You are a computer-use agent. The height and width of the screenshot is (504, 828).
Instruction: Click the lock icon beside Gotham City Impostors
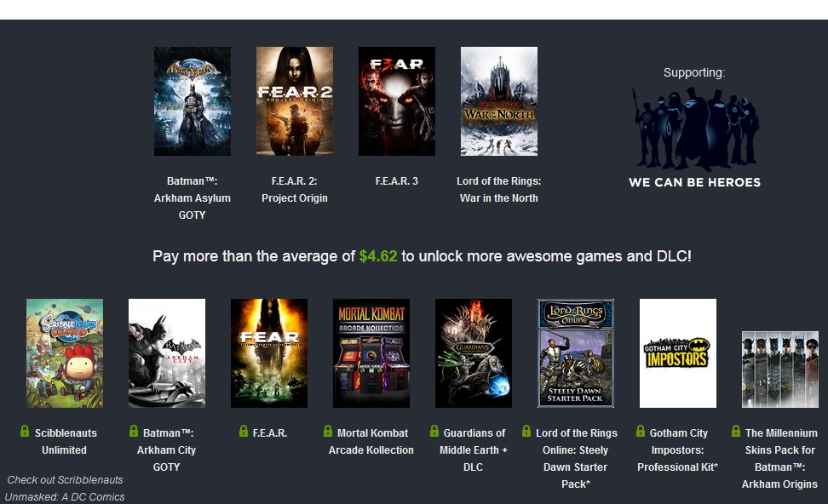click(x=641, y=431)
